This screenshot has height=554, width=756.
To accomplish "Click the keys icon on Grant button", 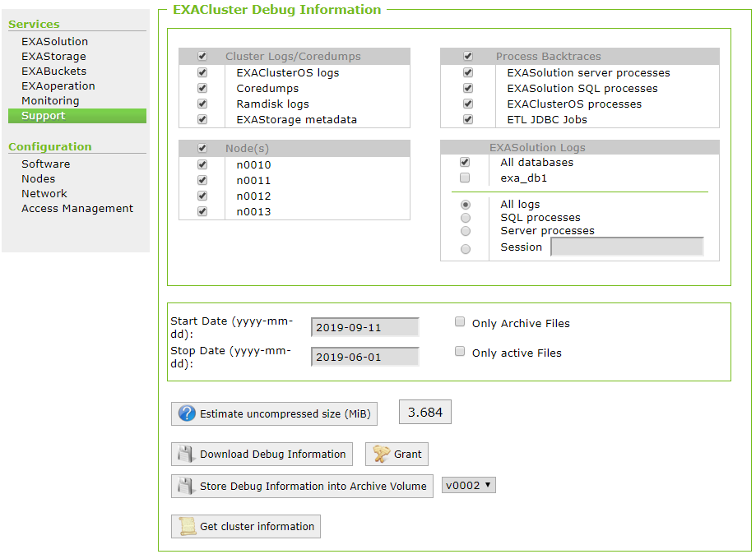I will point(382,454).
